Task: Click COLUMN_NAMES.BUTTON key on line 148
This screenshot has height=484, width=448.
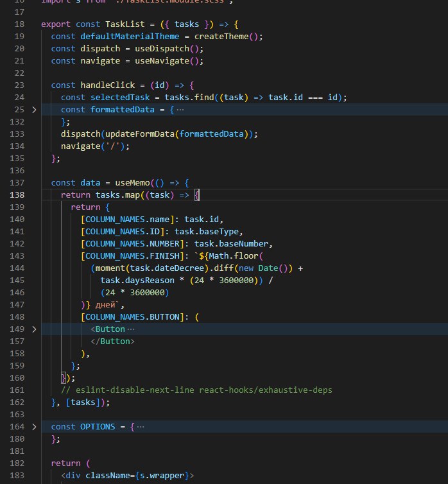Action: (x=132, y=317)
